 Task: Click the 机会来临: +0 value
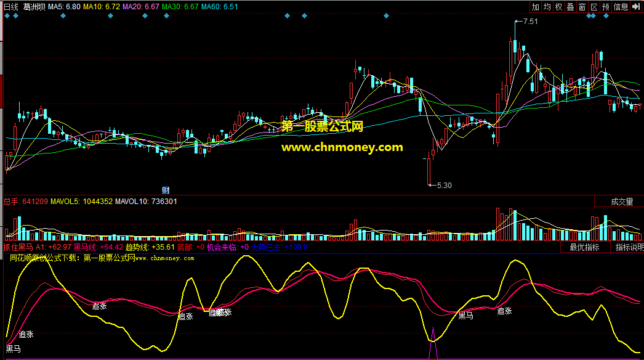coord(228,247)
